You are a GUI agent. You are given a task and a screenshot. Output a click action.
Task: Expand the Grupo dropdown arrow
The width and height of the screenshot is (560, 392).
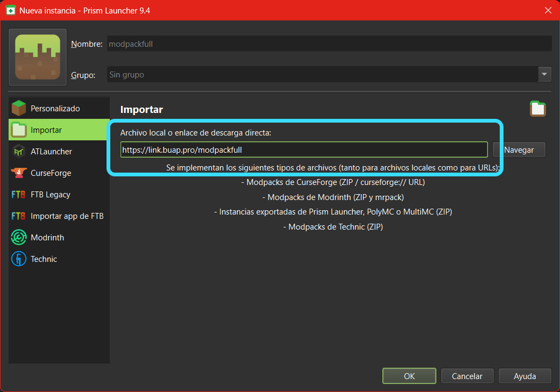[544, 74]
